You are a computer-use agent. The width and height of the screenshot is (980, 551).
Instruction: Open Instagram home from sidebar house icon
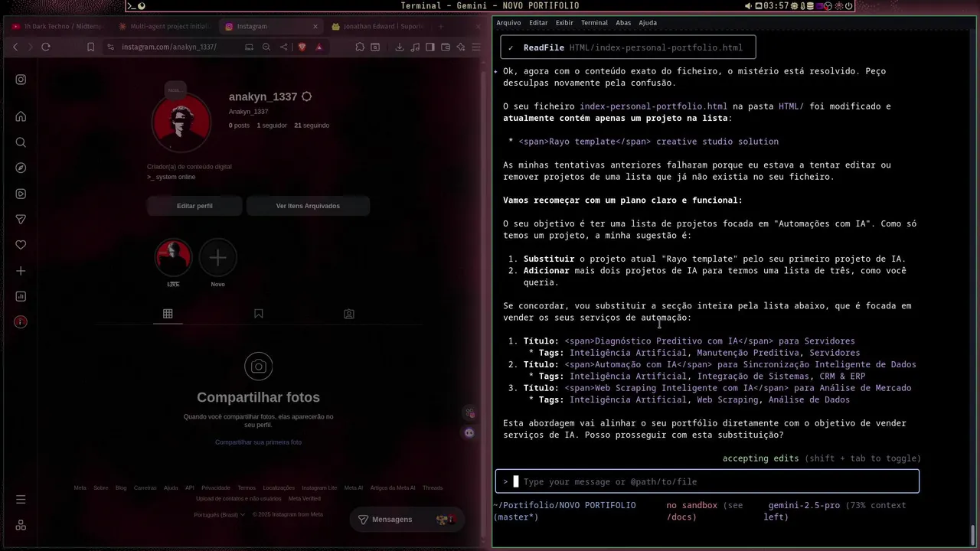[21, 116]
